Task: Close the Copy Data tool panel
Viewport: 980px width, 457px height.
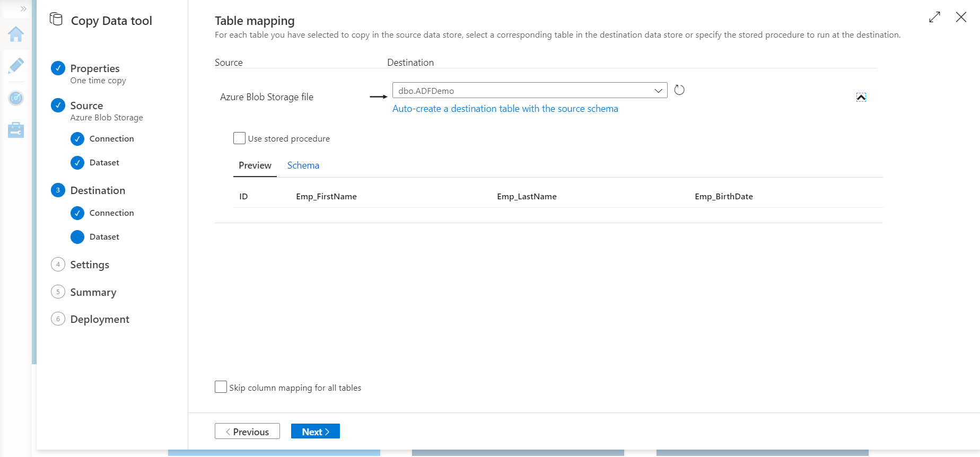Action: (x=961, y=17)
